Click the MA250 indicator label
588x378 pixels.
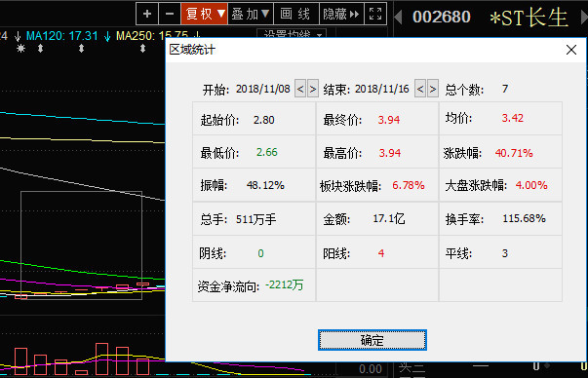(152, 36)
